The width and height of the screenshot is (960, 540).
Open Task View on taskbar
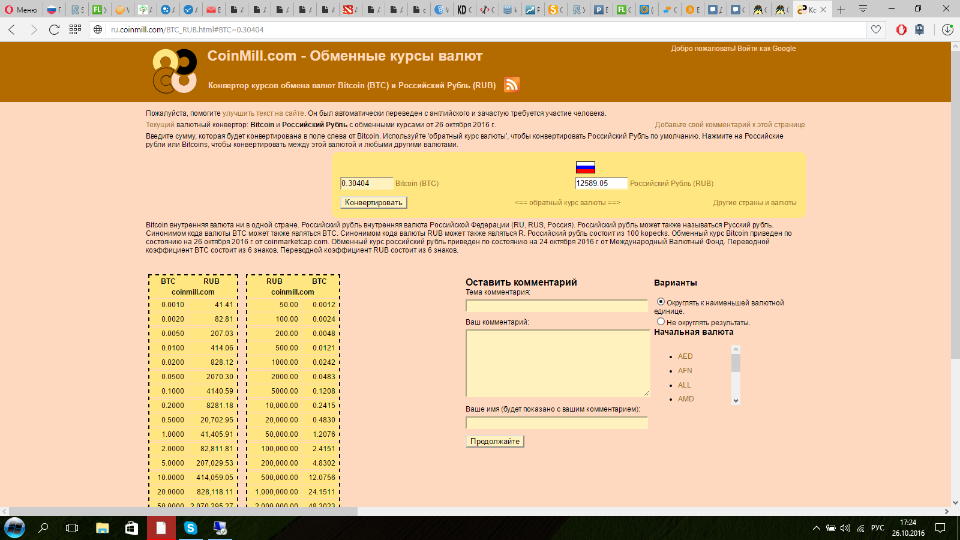tap(72, 528)
